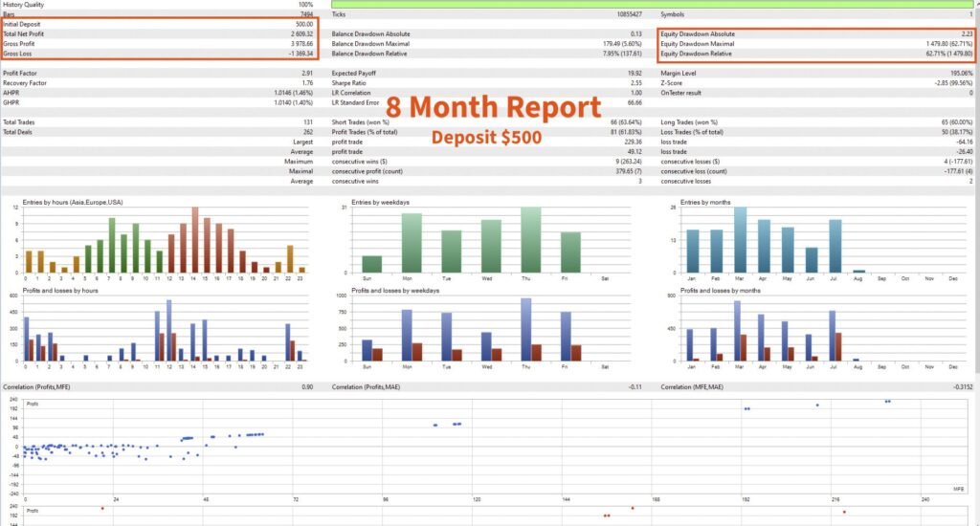Select the '19.92' expected payoff value
The width and height of the screenshot is (980, 526).
tap(635, 74)
